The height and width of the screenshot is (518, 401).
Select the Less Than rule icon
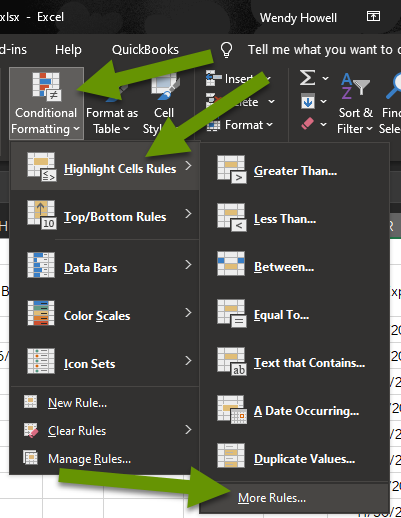(x=232, y=218)
